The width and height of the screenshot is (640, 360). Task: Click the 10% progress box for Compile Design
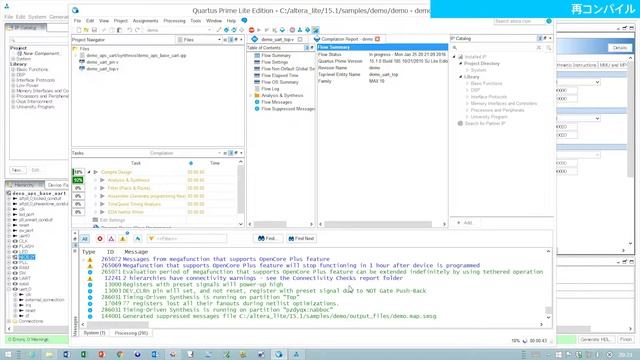[x=78, y=172]
